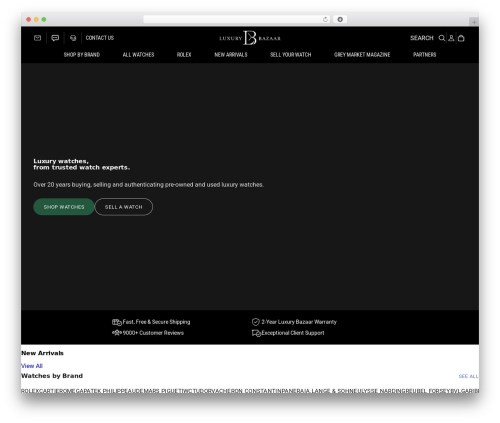This screenshot has height=423, width=500.
Task: Click the hero headline 'Luxury watches,'
Action: click(61, 161)
